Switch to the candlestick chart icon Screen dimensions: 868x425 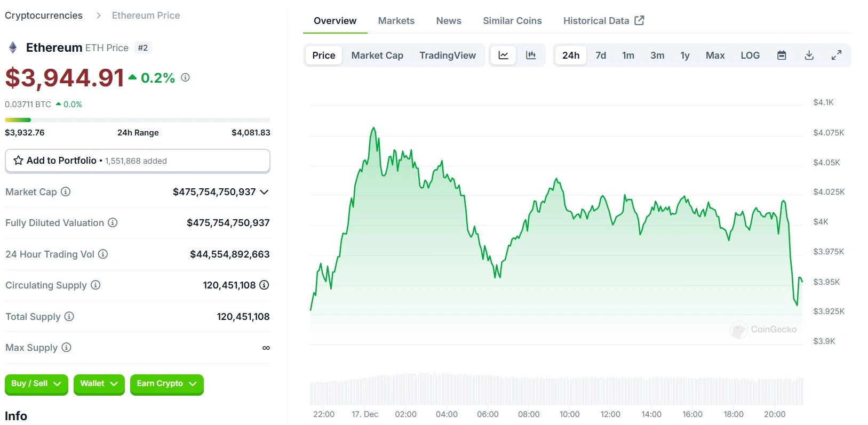pyautogui.click(x=531, y=55)
